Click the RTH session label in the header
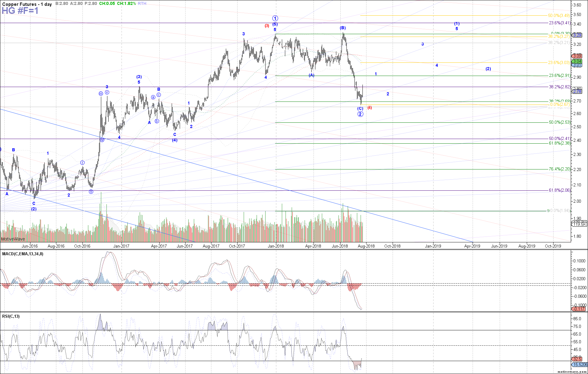 [142, 4]
